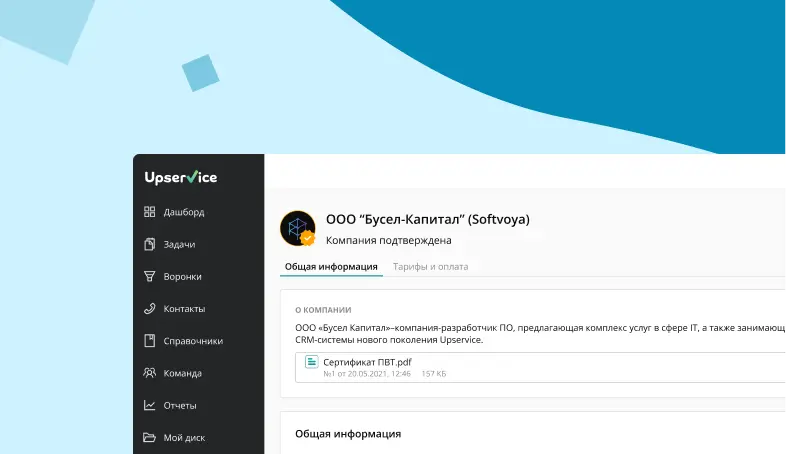Switch to the Тарифы и оплата tab
Screen dimensions: 786x454
click(x=430, y=267)
